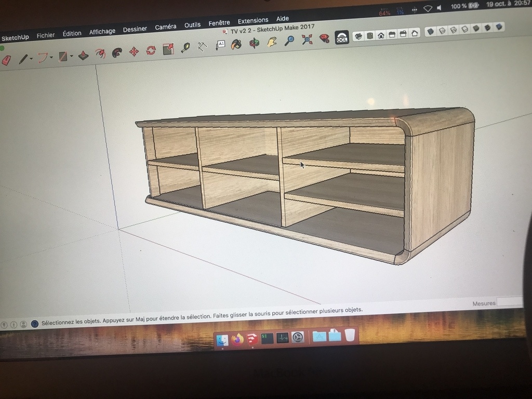This screenshot has width=532, height=399.
Task: Open System Preferences from the Dock
Action: [x=298, y=337]
